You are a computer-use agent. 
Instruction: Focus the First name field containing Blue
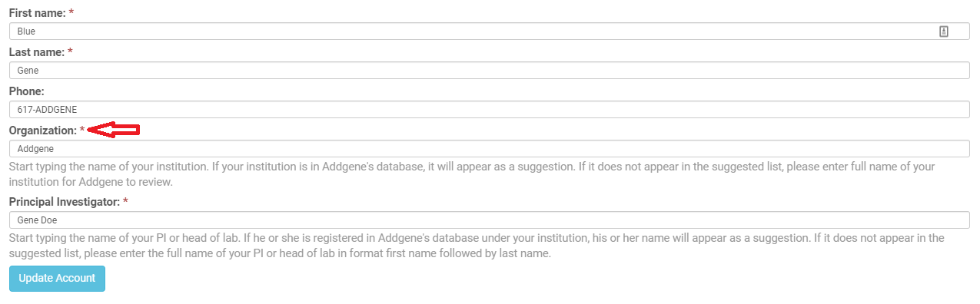pos(490,31)
